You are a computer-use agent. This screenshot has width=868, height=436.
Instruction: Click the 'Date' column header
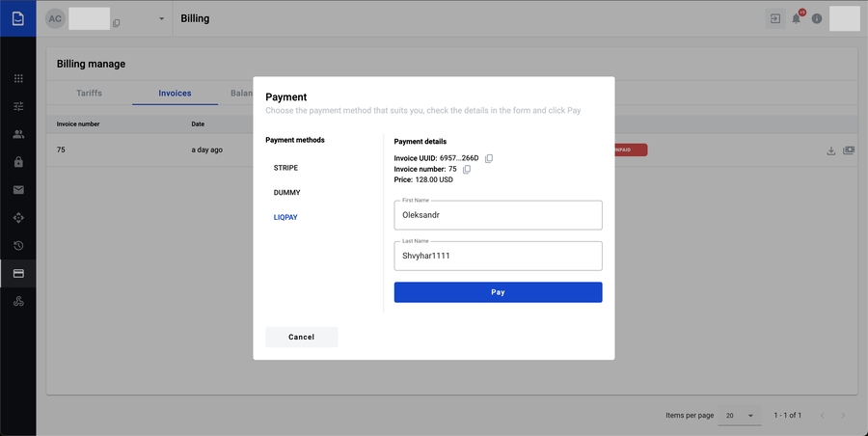tap(198, 124)
